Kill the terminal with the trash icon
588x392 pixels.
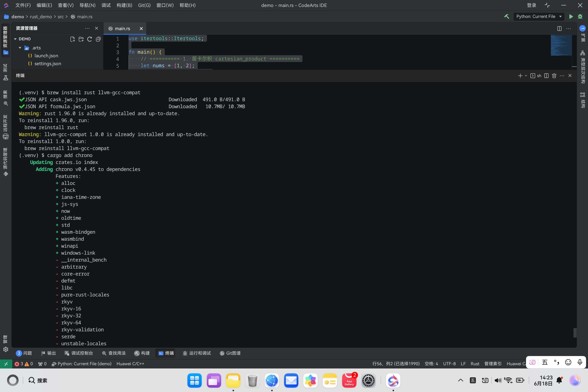(554, 76)
